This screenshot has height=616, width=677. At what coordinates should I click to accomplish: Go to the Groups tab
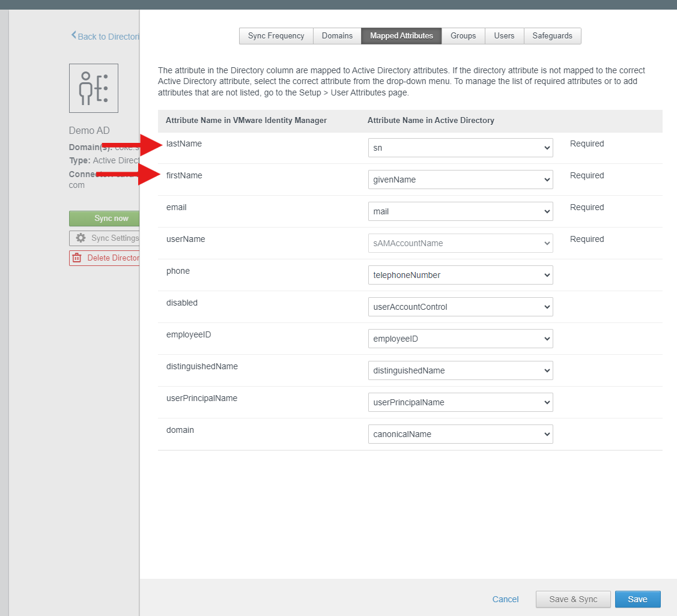(x=463, y=36)
